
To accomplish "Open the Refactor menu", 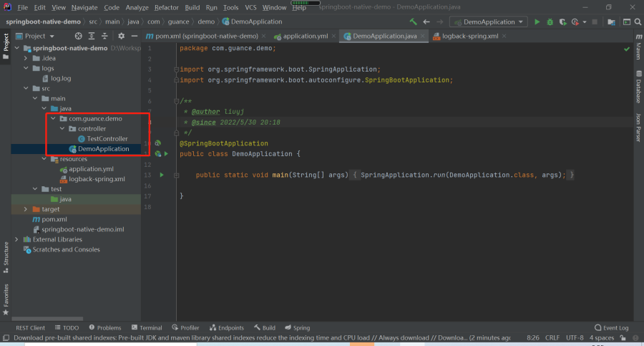I will tap(166, 7).
